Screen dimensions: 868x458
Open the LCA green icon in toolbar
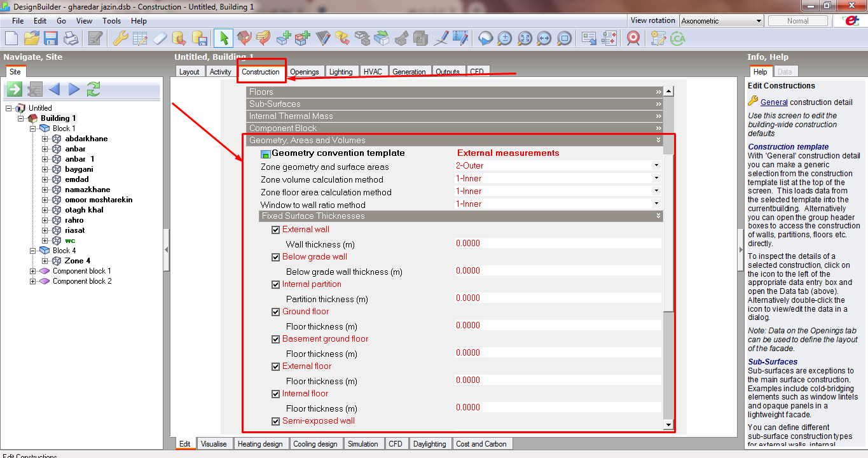point(678,38)
